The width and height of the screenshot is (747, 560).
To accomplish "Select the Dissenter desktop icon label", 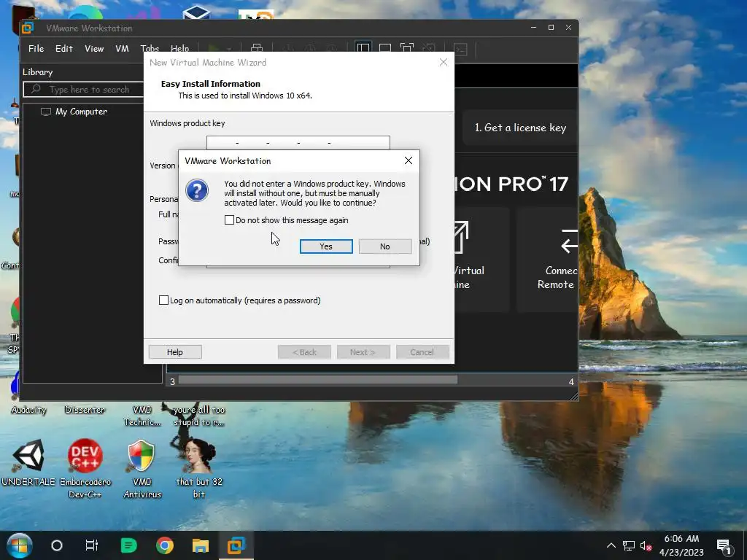I will pos(85,410).
